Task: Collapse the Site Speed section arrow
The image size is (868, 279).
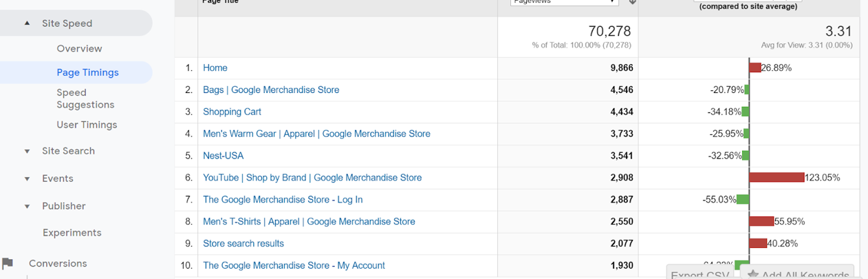Action: (27, 23)
